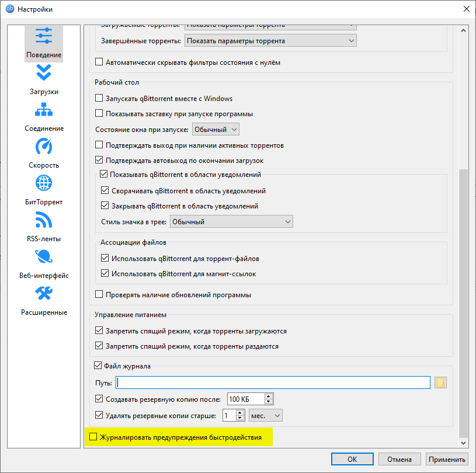This screenshot has height=473, width=476.
Task: Open the Скорость speedometer icon
Action: [44, 146]
